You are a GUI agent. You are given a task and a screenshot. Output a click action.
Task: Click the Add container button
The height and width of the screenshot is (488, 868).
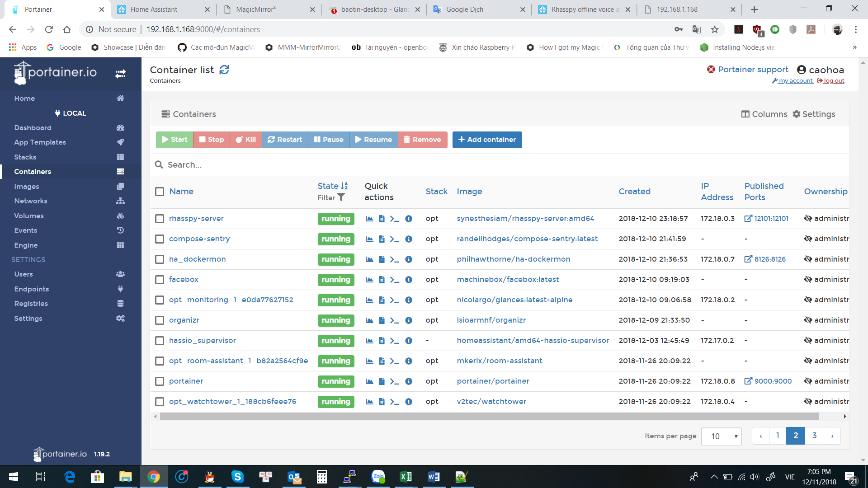(x=487, y=140)
